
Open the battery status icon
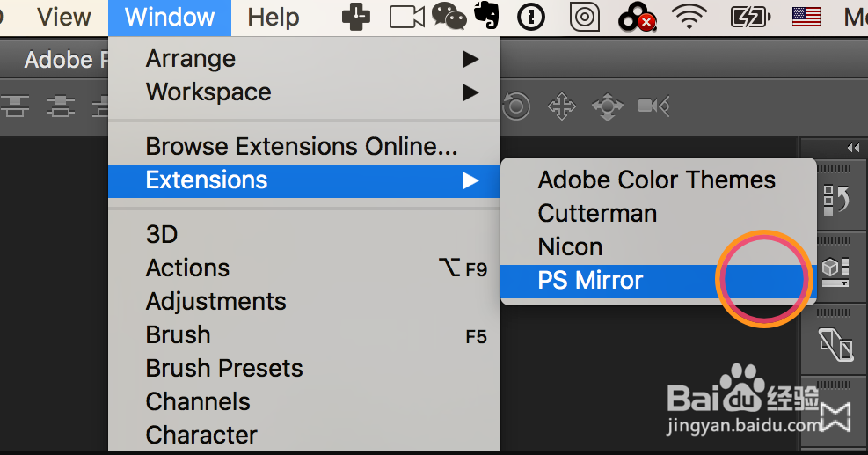pos(750,18)
